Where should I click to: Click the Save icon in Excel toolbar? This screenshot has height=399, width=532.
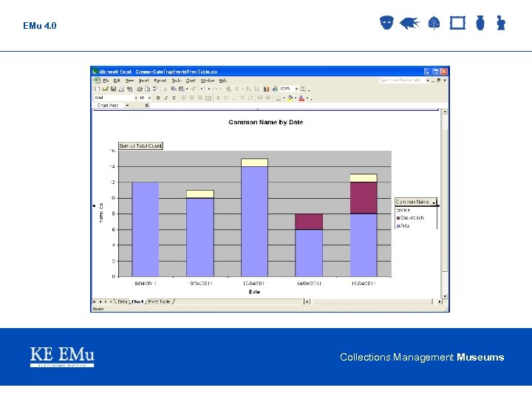point(113,89)
